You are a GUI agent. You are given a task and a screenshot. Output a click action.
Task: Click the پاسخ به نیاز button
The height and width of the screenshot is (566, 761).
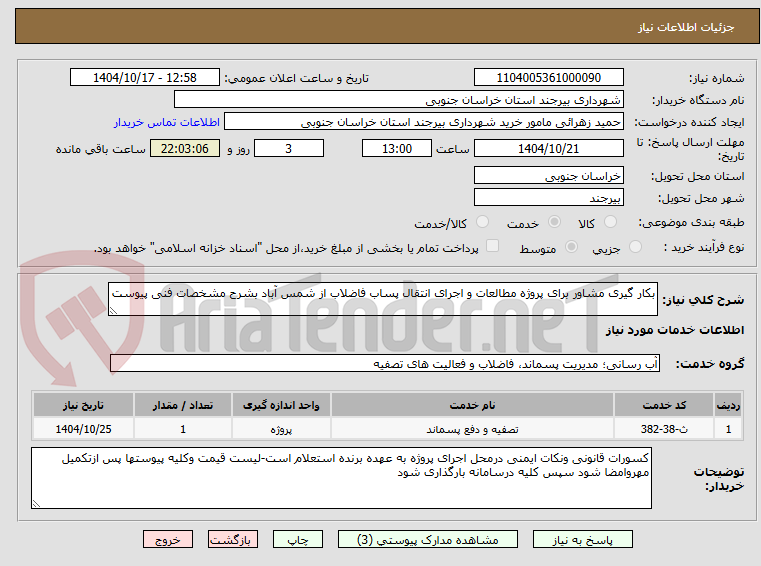pyautogui.click(x=582, y=539)
